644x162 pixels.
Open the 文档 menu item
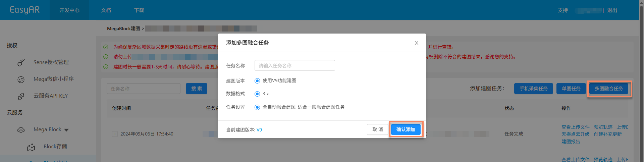tap(106, 10)
